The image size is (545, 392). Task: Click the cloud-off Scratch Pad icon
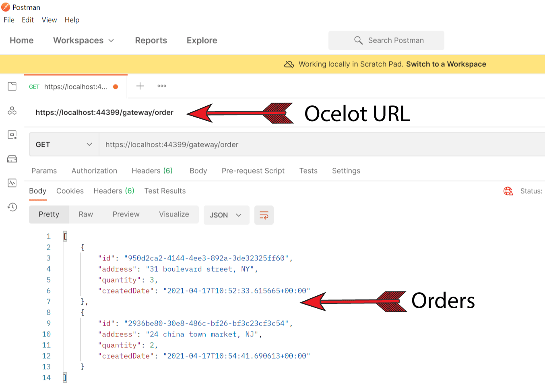(289, 64)
